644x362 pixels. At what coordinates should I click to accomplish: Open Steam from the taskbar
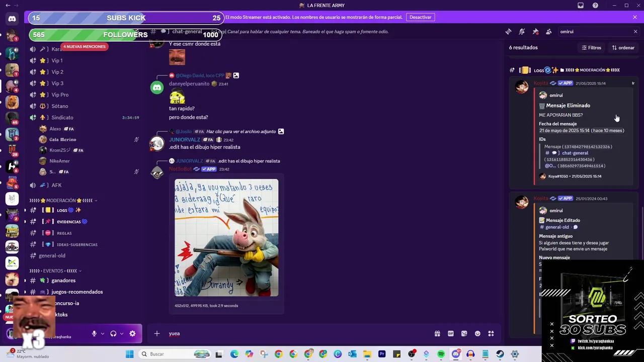pyautogui.click(x=500, y=354)
